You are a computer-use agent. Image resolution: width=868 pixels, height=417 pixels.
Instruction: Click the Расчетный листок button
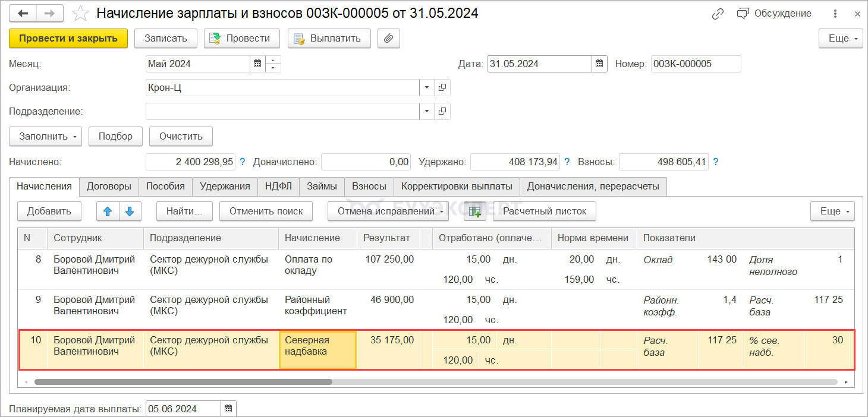[x=544, y=211]
